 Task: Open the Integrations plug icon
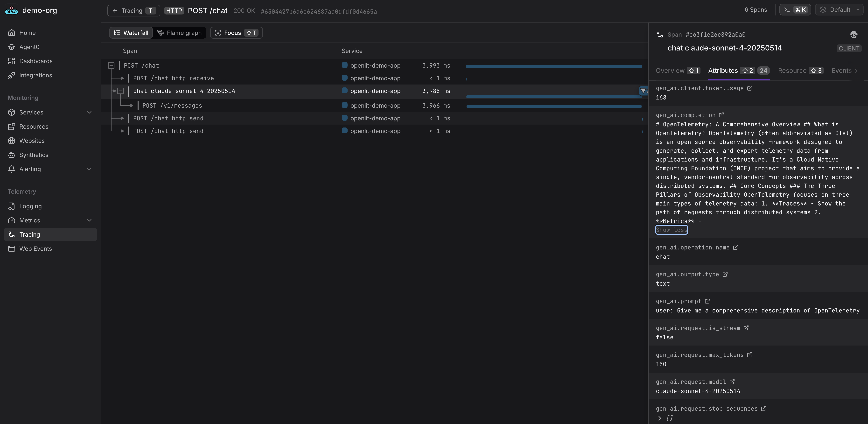point(11,75)
